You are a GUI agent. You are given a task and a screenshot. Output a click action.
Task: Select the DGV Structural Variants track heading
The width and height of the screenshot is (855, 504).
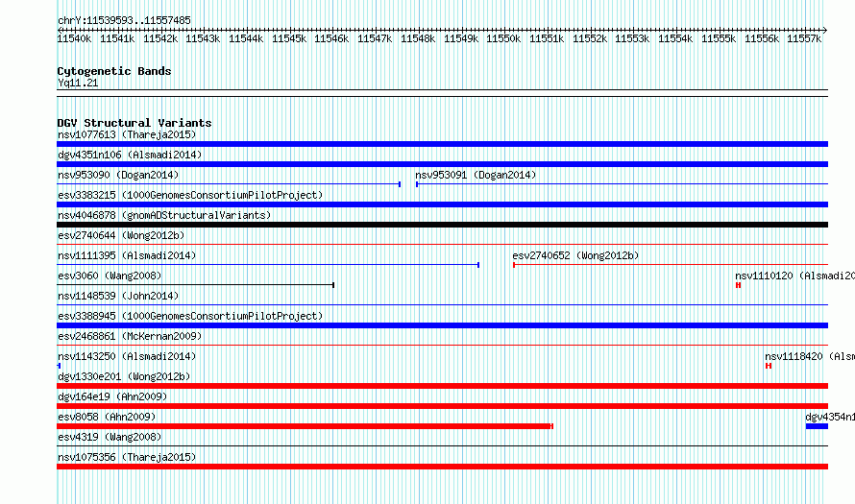coord(134,123)
